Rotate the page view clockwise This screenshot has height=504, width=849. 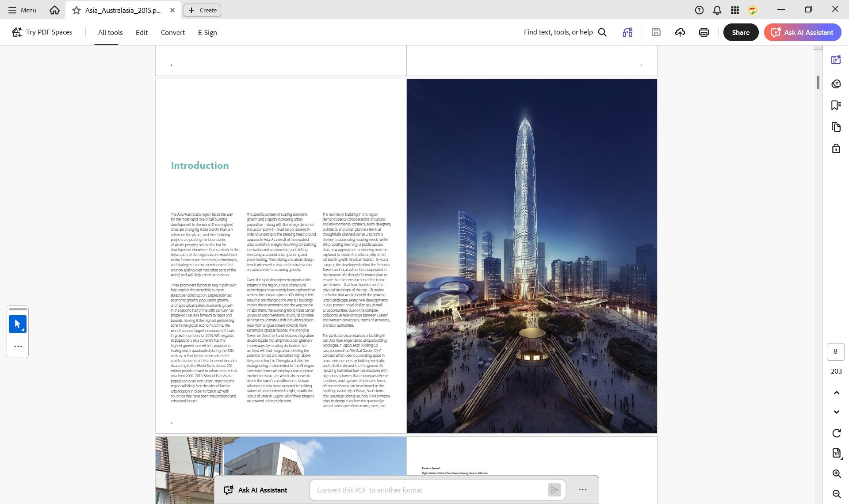pyautogui.click(x=836, y=433)
